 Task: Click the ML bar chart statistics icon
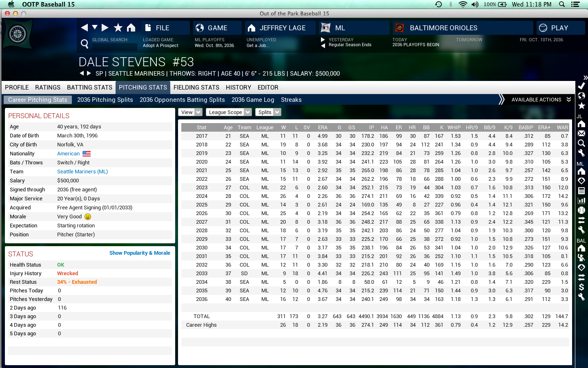click(x=581, y=200)
